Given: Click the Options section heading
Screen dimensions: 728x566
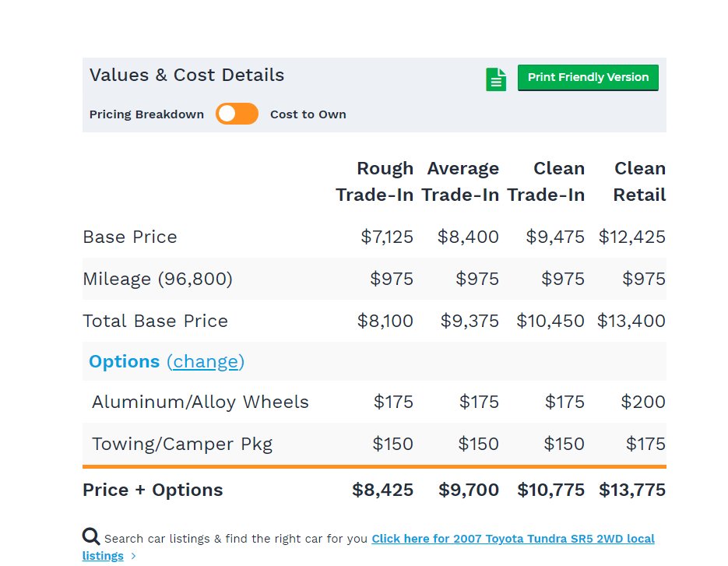Looking at the screenshot, I should point(124,362).
